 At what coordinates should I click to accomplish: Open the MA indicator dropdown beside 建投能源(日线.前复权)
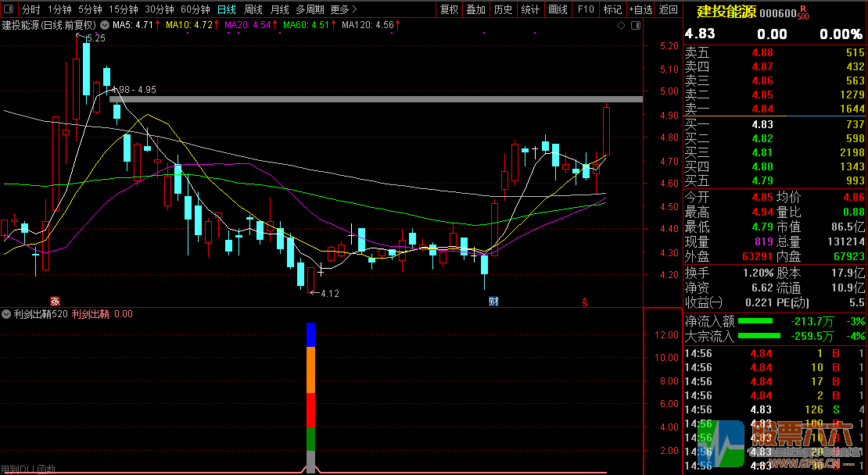click(x=106, y=25)
